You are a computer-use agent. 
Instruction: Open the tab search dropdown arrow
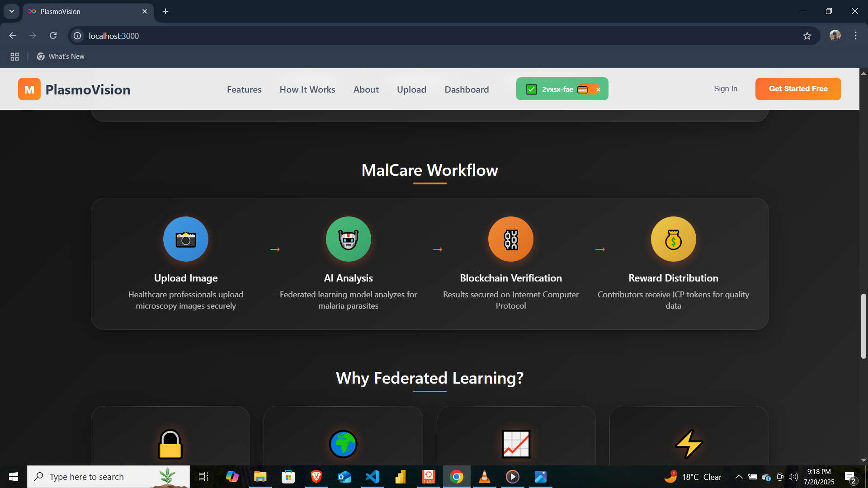tap(12, 11)
